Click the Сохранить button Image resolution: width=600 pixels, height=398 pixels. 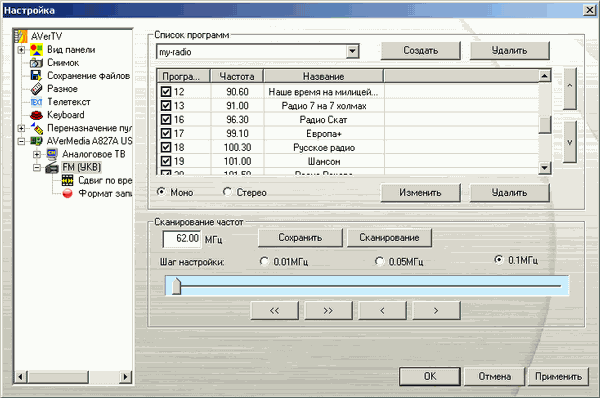point(300,238)
